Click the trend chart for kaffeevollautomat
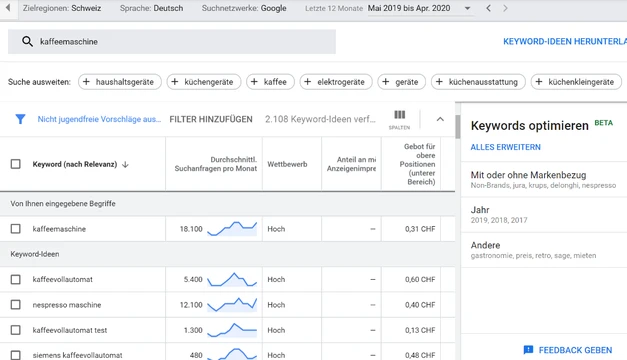This screenshot has height=360, width=627. (232, 279)
